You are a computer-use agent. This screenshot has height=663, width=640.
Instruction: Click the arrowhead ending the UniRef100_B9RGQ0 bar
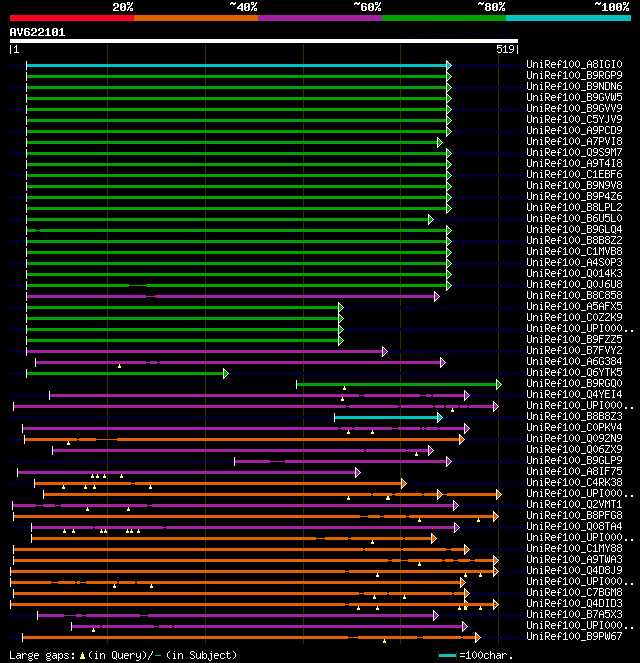499,384
